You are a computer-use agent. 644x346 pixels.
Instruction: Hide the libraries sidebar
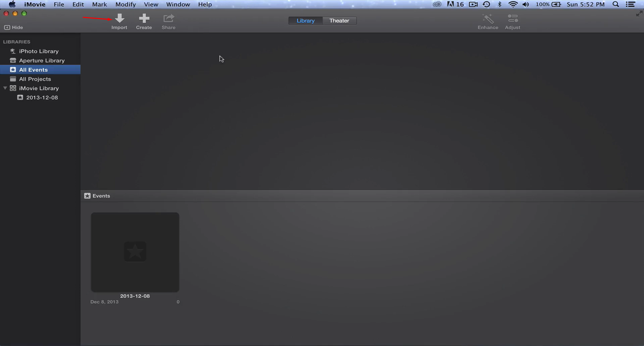[14, 28]
